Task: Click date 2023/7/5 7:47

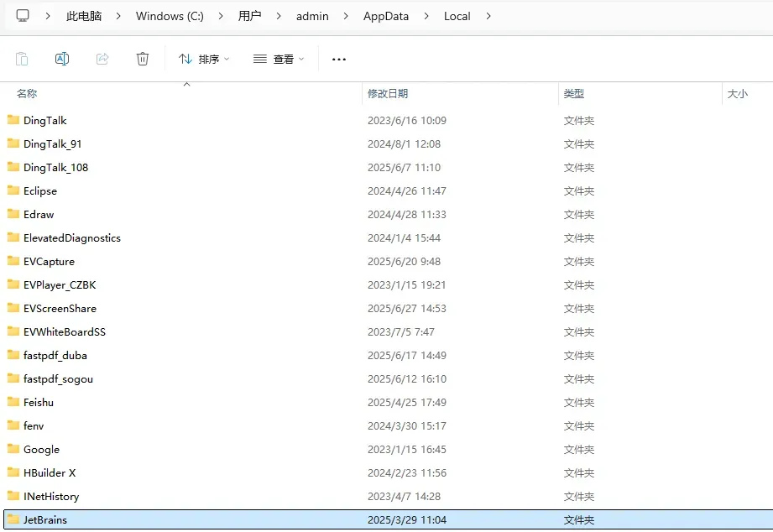Action: [x=401, y=331]
